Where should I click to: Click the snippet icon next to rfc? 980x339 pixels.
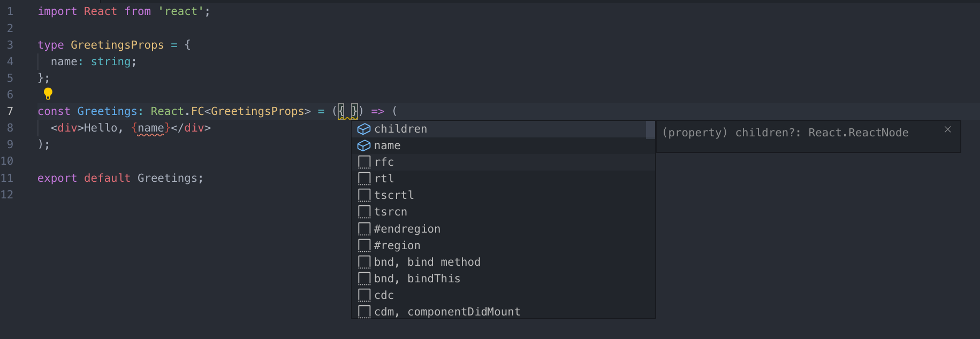pyautogui.click(x=364, y=162)
